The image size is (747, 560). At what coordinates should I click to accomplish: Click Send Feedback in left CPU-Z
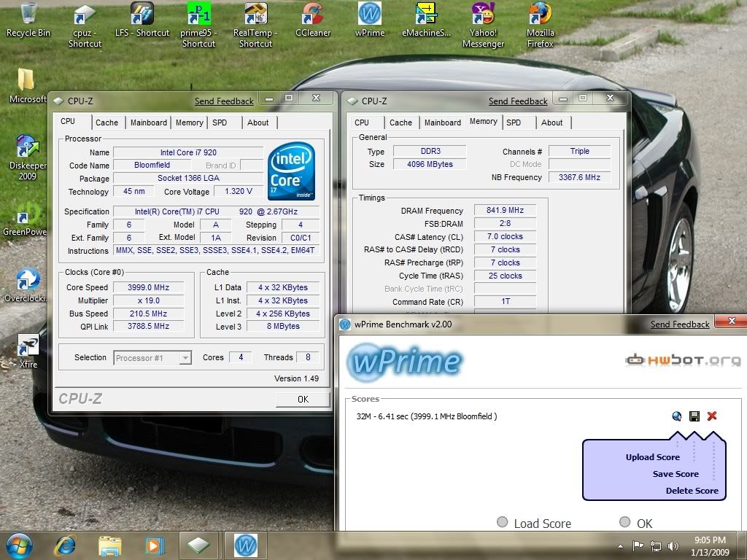pos(224,101)
